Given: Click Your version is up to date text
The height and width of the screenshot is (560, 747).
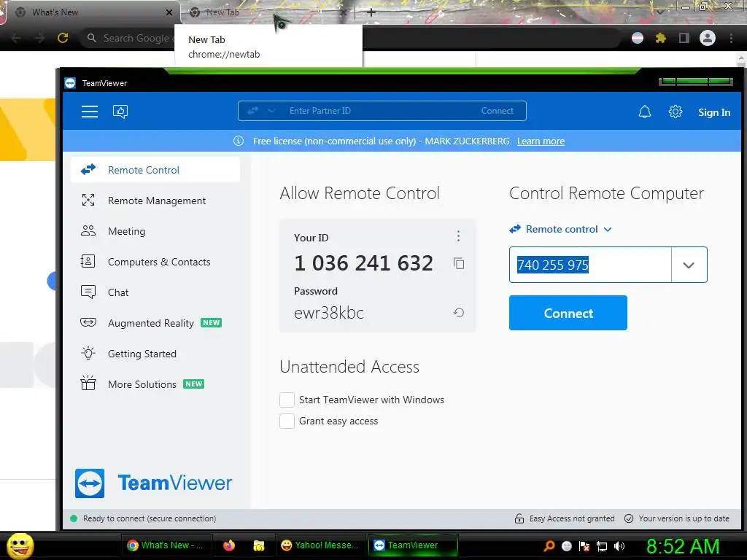Looking at the screenshot, I should 684,518.
